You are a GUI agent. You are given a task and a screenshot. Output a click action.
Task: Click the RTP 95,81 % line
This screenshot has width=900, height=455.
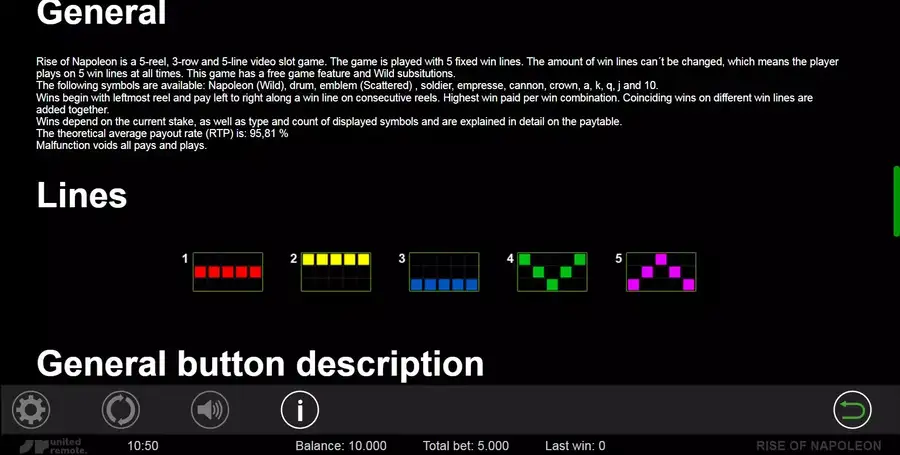(x=162, y=133)
